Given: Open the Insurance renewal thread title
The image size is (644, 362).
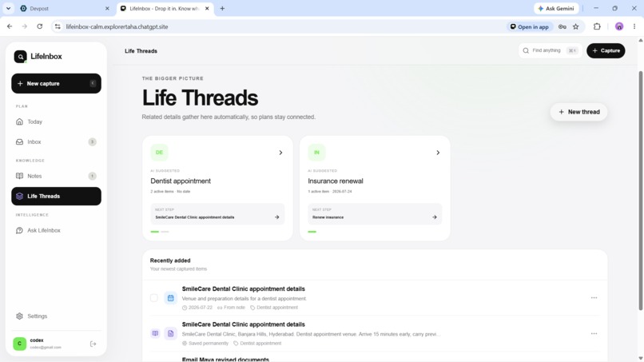Looking at the screenshot, I should pos(336,181).
